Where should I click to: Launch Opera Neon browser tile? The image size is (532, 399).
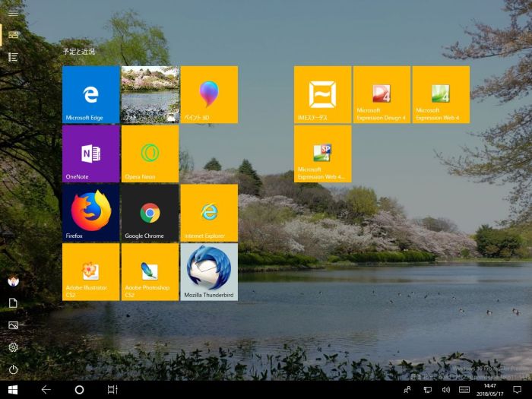(150, 154)
